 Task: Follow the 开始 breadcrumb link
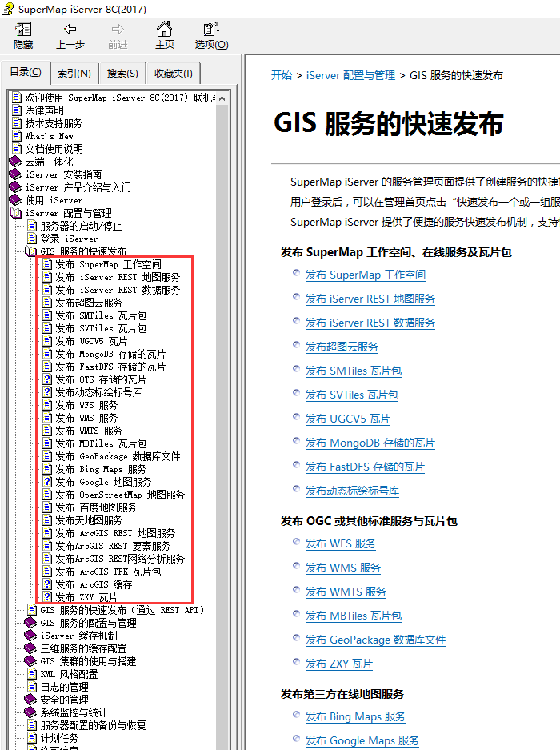(281, 75)
